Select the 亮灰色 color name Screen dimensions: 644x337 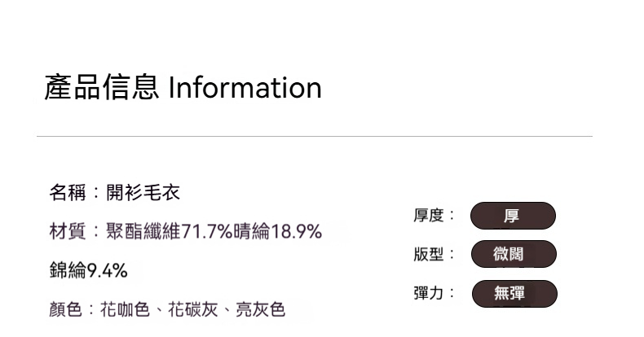click(x=260, y=309)
